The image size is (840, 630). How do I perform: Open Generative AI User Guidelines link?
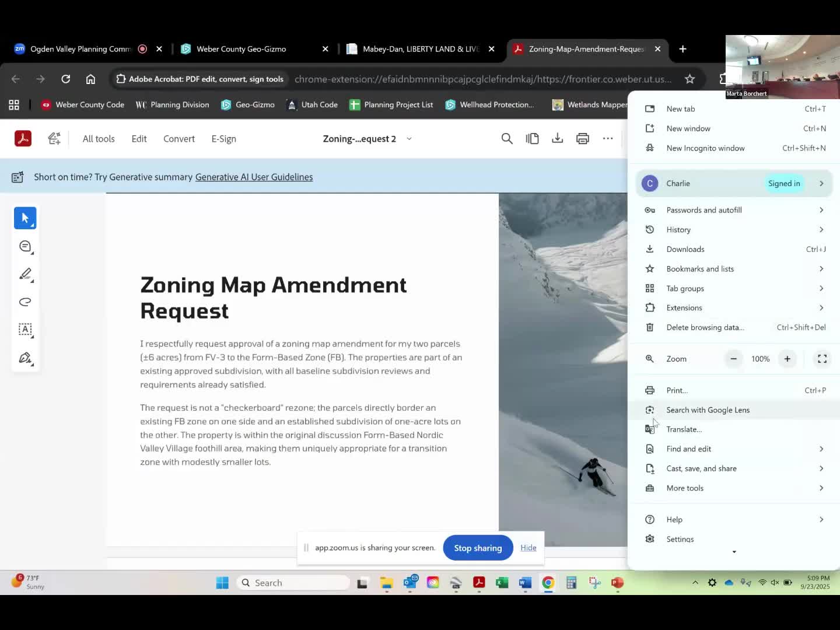click(x=254, y=177)
